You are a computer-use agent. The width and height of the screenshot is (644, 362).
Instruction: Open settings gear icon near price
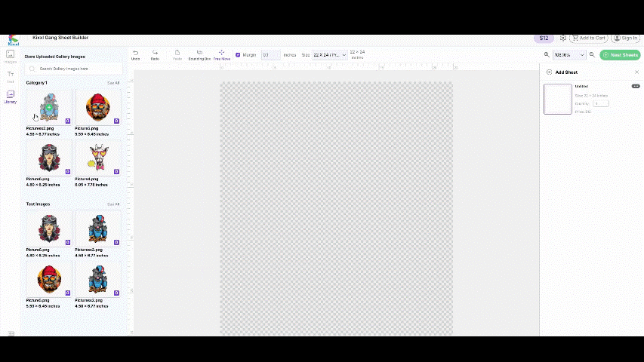pos(563,38)
